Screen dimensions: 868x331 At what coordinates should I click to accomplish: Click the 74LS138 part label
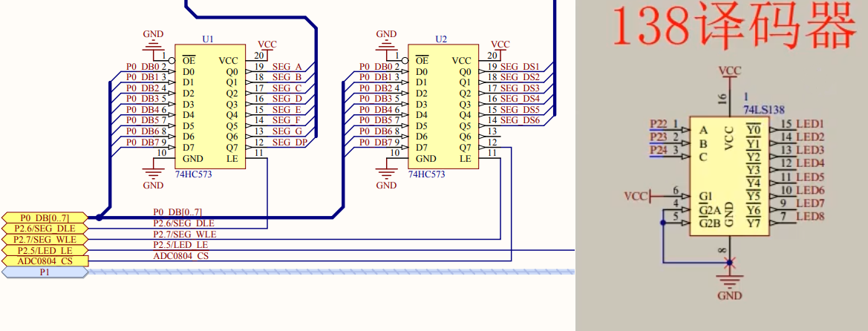coord(764,110)
